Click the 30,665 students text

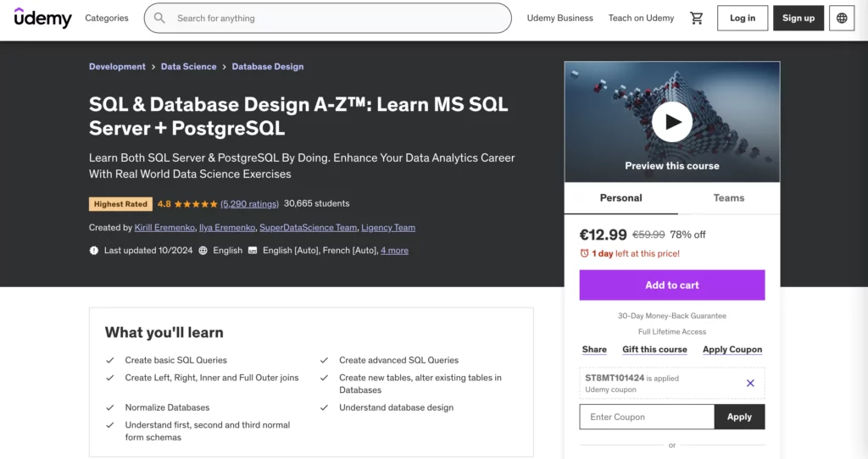tap(317, 203)
